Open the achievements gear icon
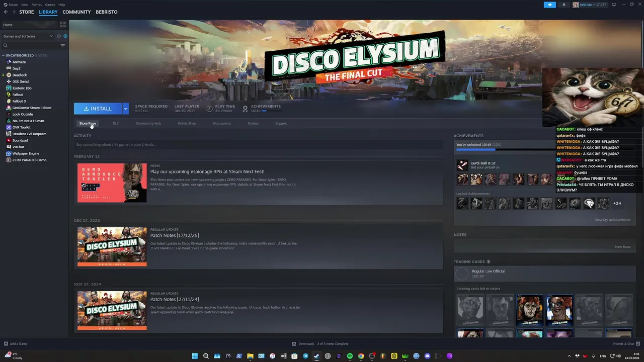Screen dimensions: 644x362 (246, 108)
